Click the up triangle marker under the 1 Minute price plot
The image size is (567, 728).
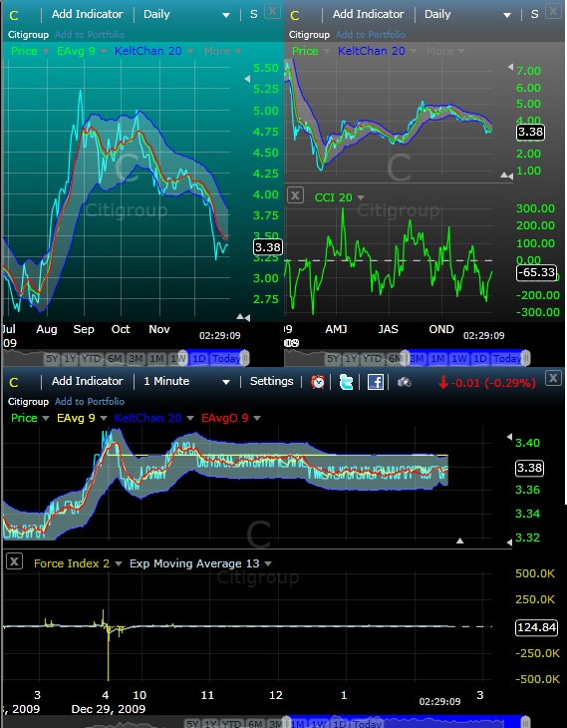tap(459, 541)
